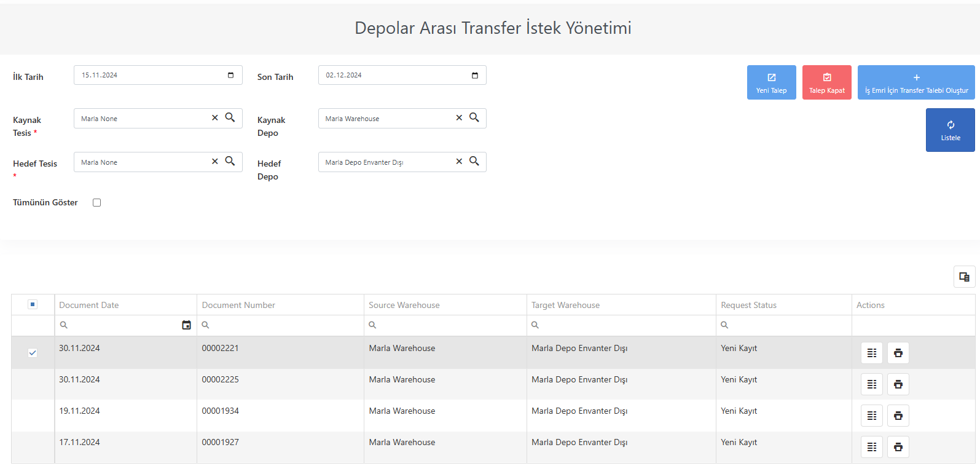Show details for document 00002225
The image size is (980, 466).
872,384
